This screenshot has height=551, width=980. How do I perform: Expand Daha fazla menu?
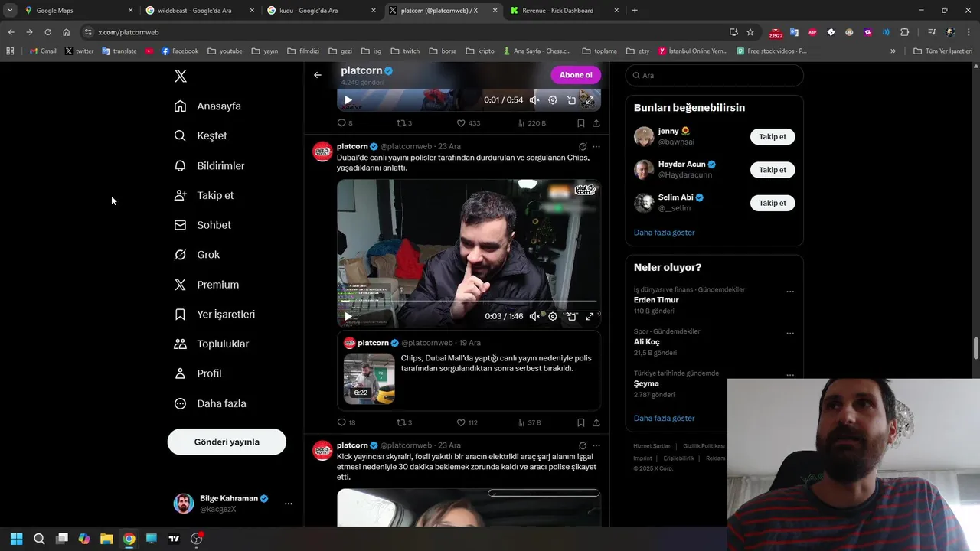coord(210,403)
